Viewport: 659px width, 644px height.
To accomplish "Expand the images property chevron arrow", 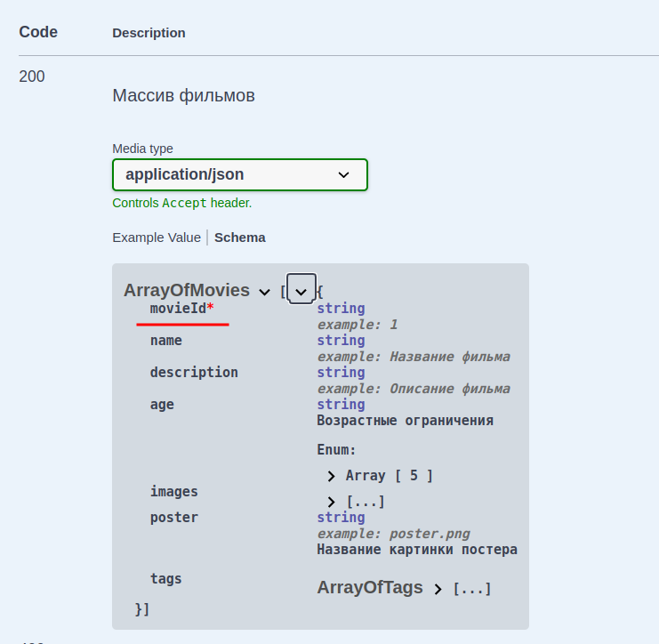I will (331, 502).
